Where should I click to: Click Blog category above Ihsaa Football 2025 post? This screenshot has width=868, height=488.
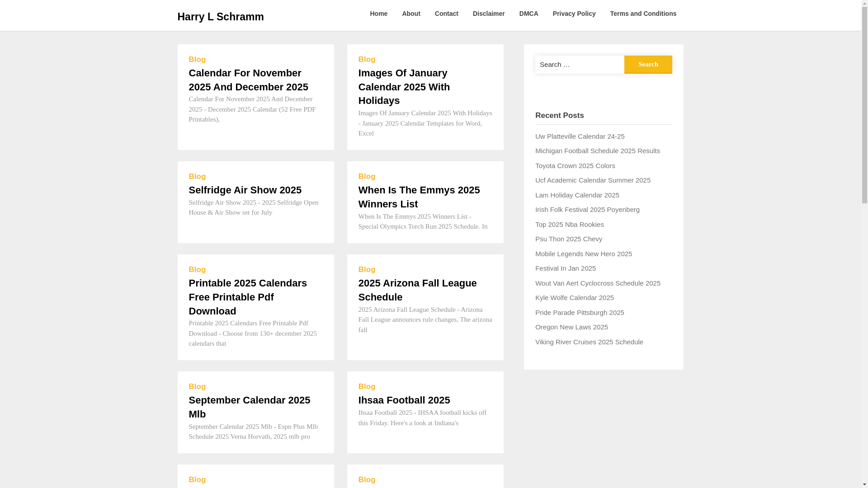(367, 387)
